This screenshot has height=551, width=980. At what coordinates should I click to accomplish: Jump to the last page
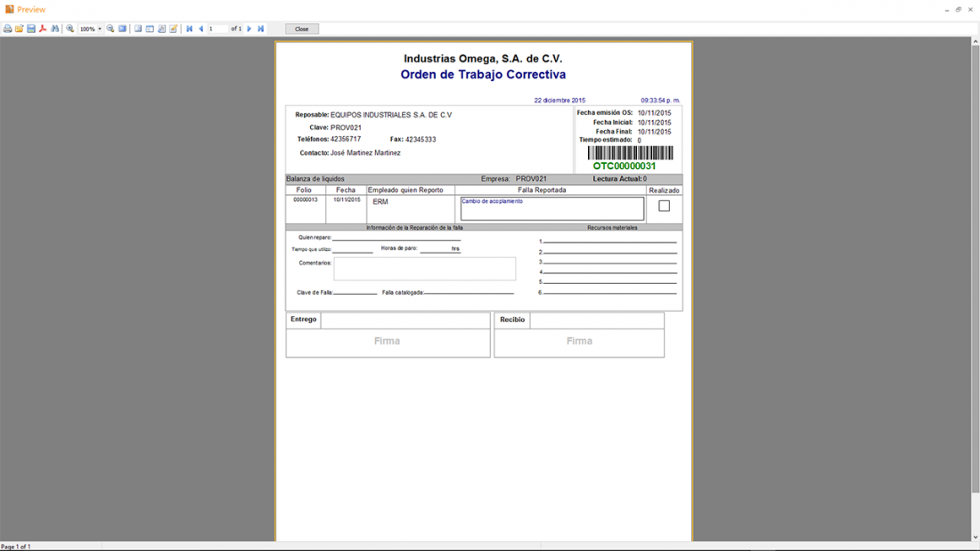[x=261, y=29]
